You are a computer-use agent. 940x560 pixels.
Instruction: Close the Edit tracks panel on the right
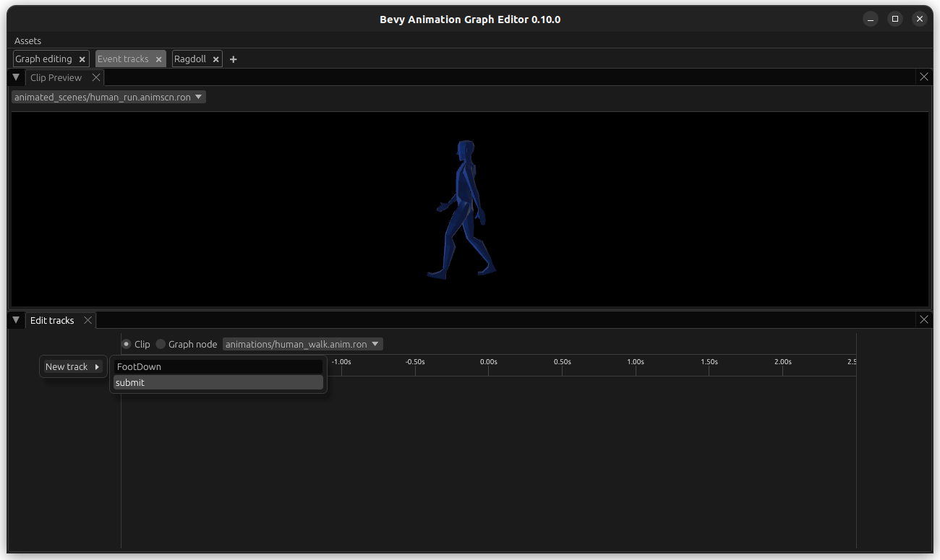[x=923, y=319]
